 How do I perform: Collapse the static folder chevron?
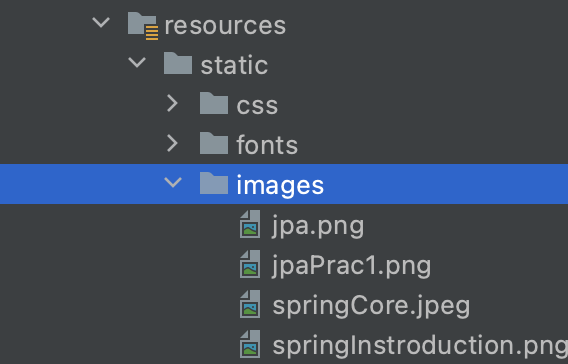point(137,62)
